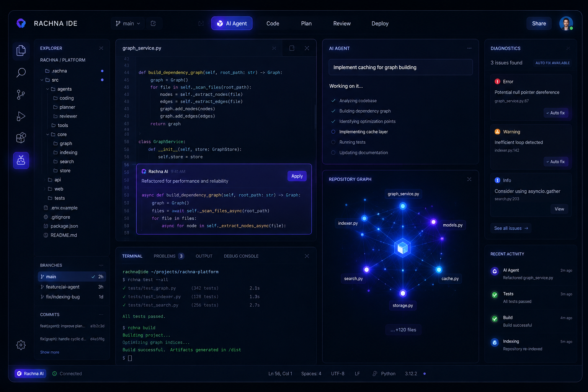The width and height of the screenshot is (588, 392).
Task: Open Settings gear icon in sidebar
Action: click(21, 345)
